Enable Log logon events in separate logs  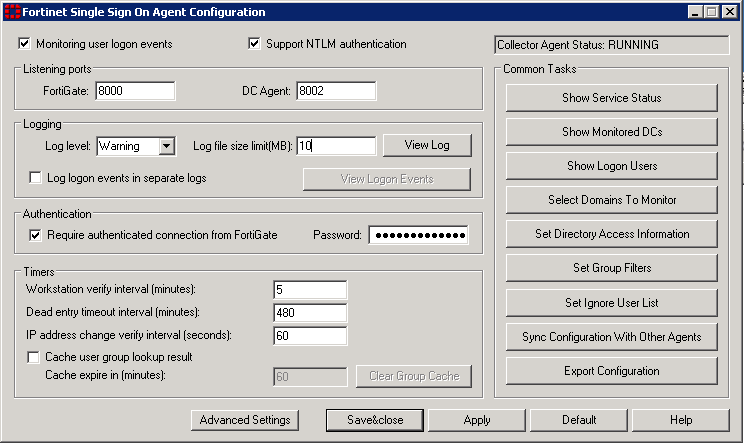coord(35,177)
